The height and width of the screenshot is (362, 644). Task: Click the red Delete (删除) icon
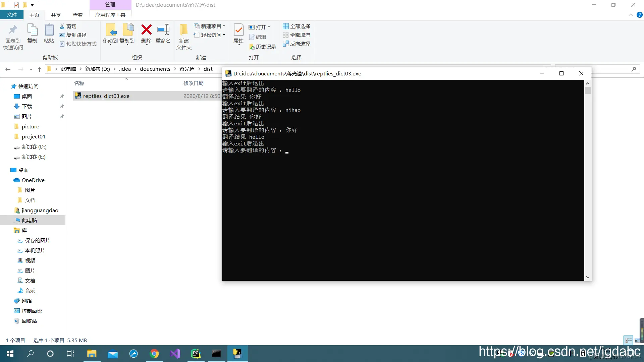point(146,30)
